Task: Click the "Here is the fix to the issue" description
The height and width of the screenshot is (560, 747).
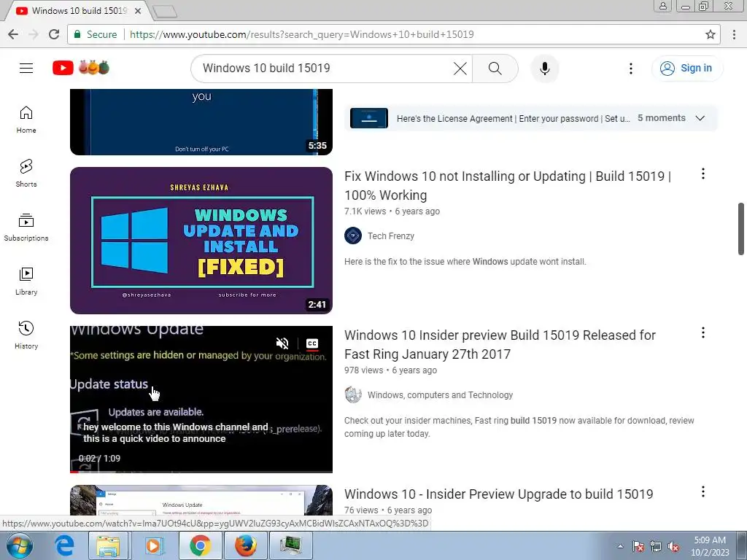Action: point(465,262)
